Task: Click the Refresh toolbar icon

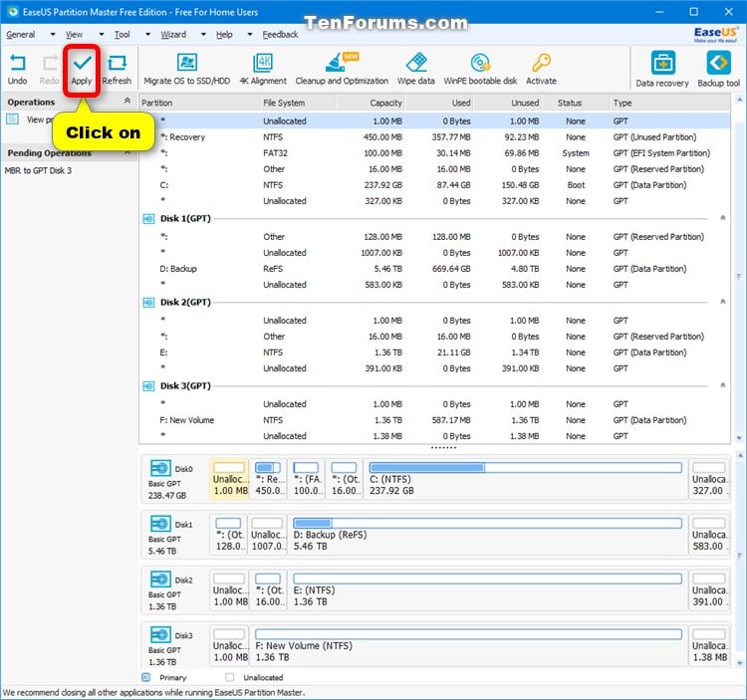Action: click(117, 63)
